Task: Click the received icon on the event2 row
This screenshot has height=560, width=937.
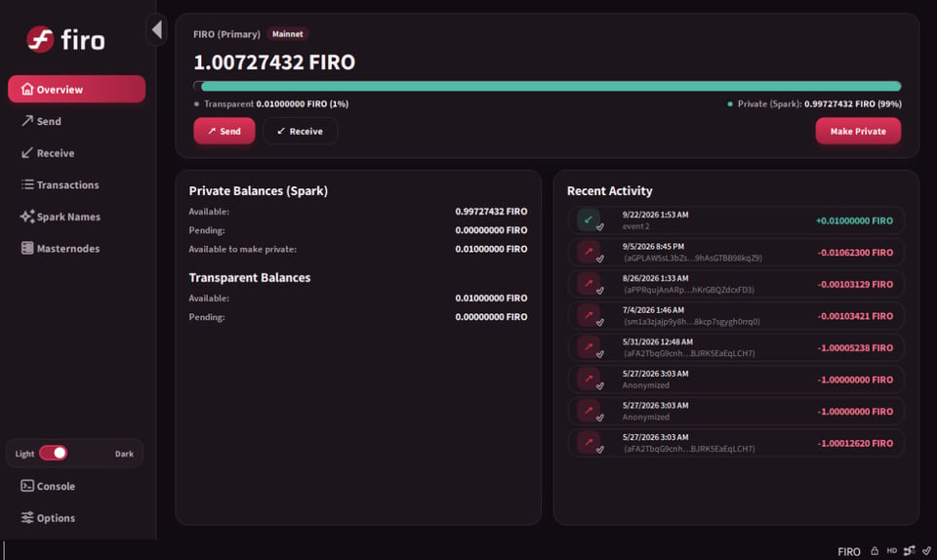Action: 589,220
